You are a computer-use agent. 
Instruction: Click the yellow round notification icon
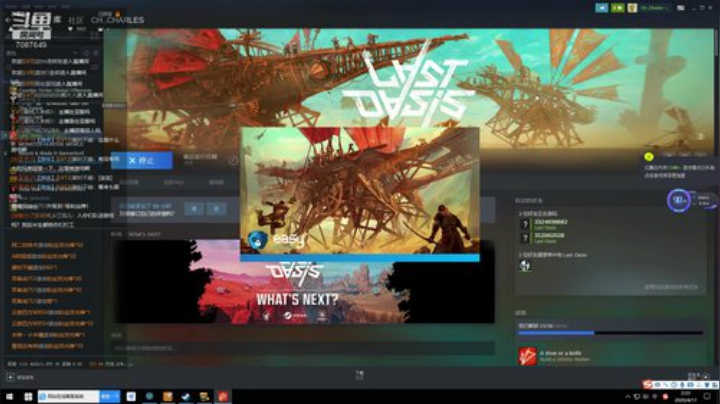[649, 157]
